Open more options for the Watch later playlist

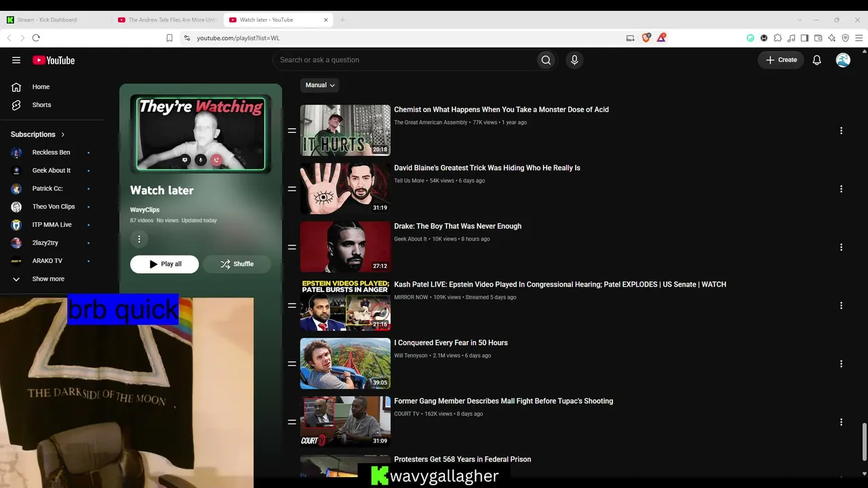139,239
